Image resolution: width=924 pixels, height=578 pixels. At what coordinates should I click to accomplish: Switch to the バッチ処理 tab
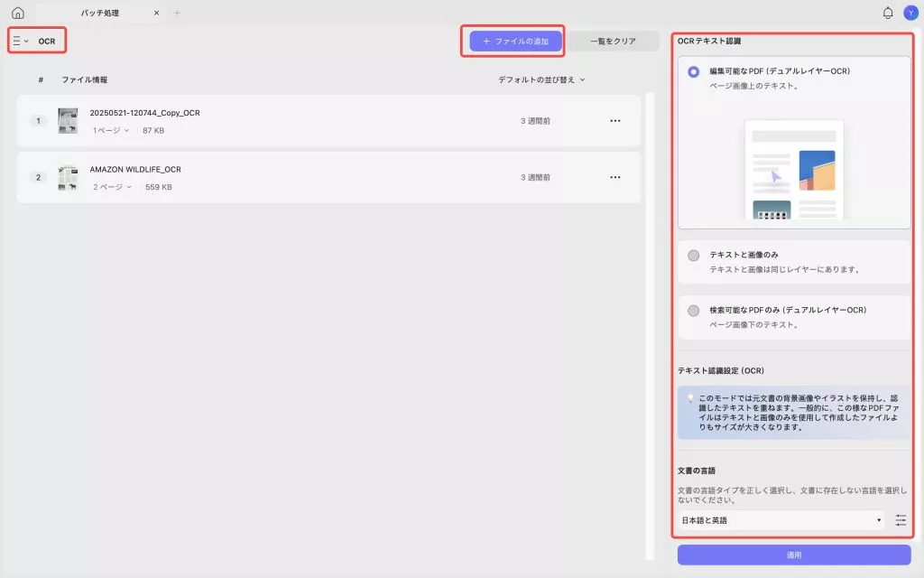(99, 13)
